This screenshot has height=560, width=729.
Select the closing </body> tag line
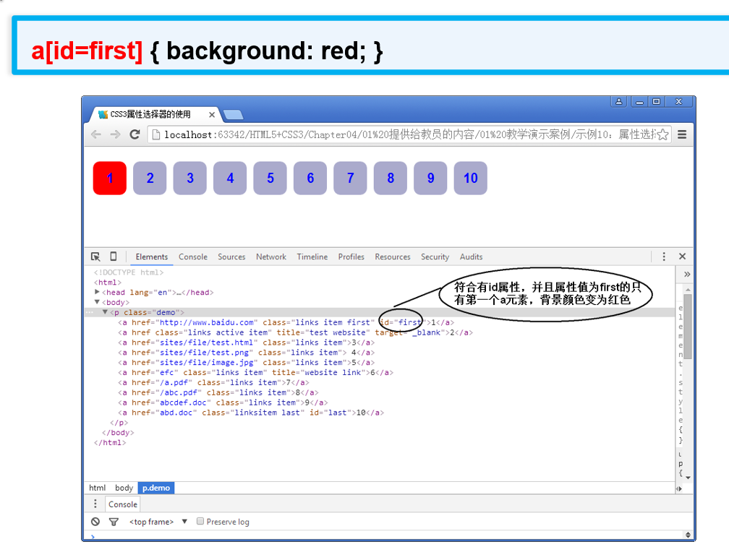118,433
